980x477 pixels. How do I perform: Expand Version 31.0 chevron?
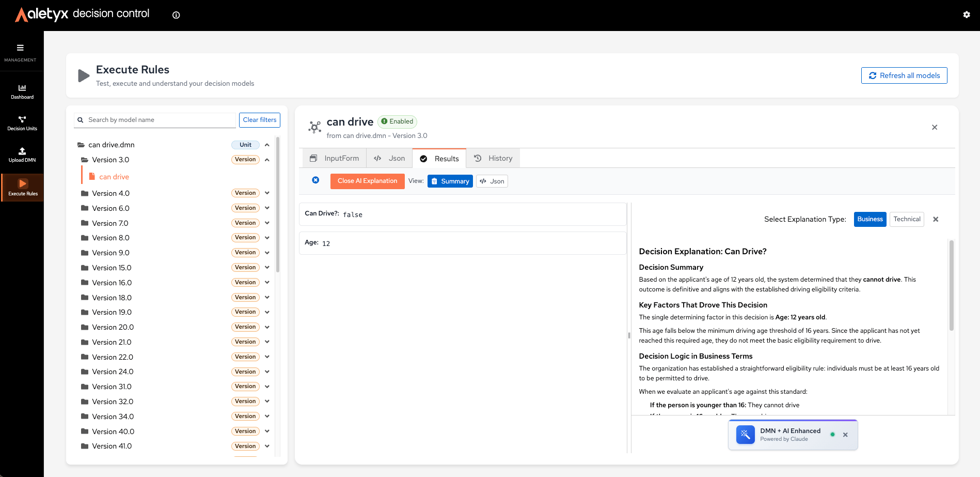(x=267, y=387)
